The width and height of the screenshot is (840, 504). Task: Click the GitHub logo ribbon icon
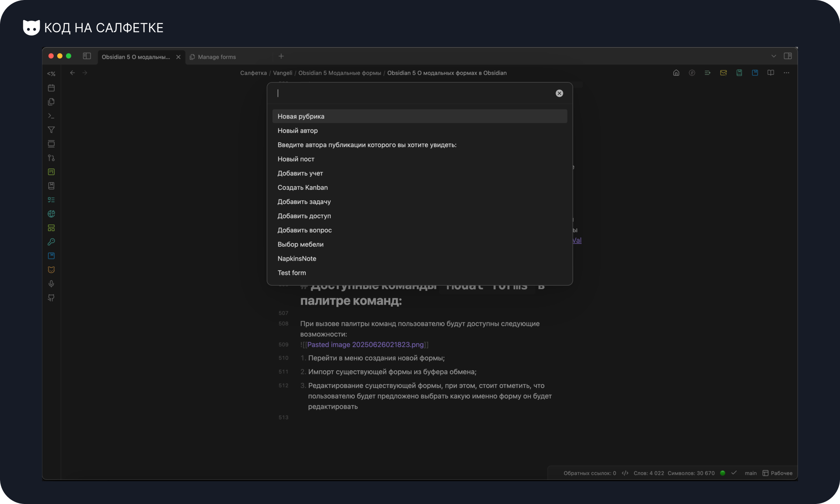pos(51,298)
